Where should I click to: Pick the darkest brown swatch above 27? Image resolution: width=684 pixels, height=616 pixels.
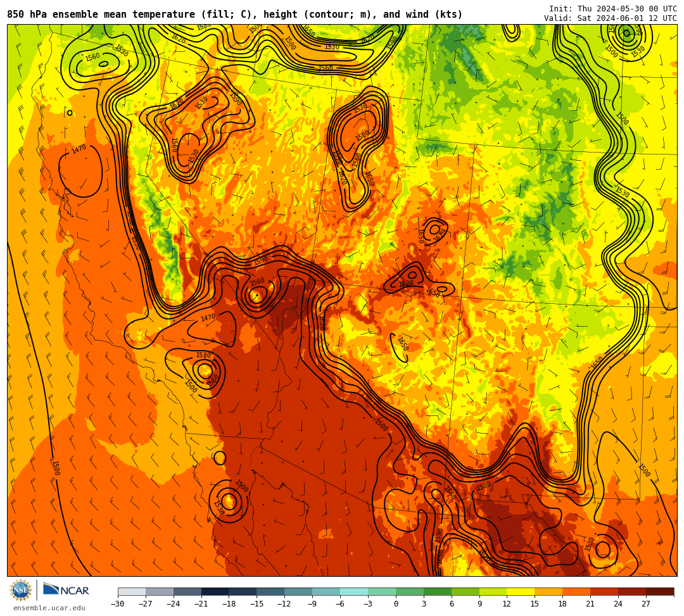click(660, 591)
